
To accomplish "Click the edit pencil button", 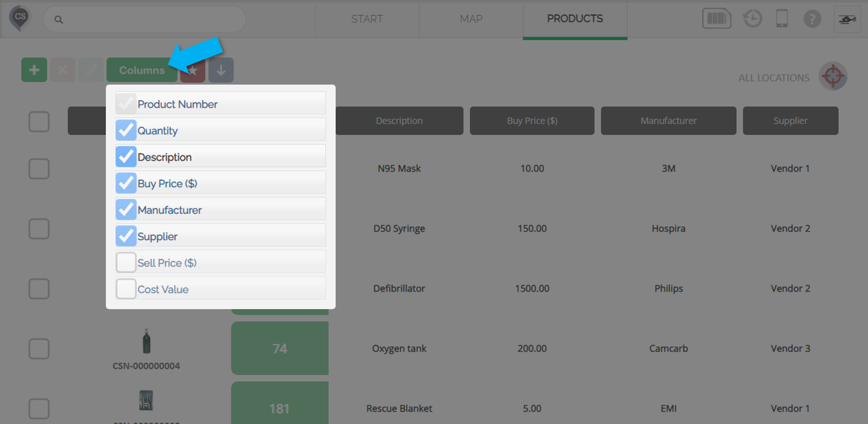I will (91, 70).
